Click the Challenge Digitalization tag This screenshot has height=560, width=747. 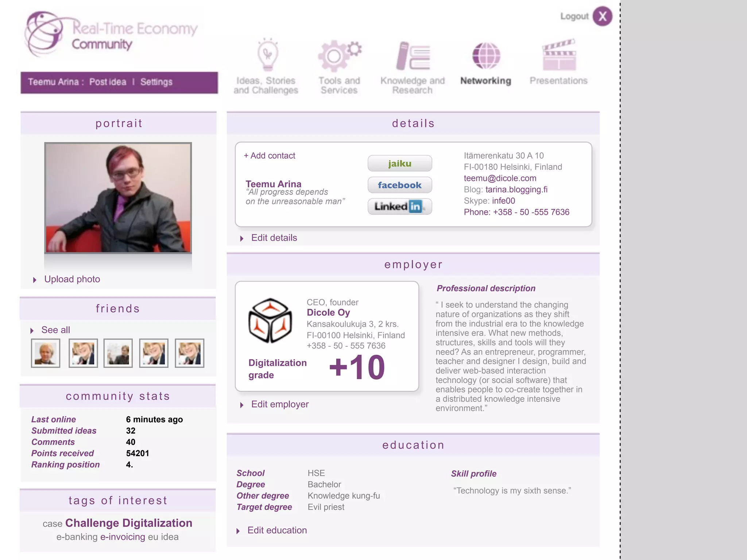[x=128, y=523]
